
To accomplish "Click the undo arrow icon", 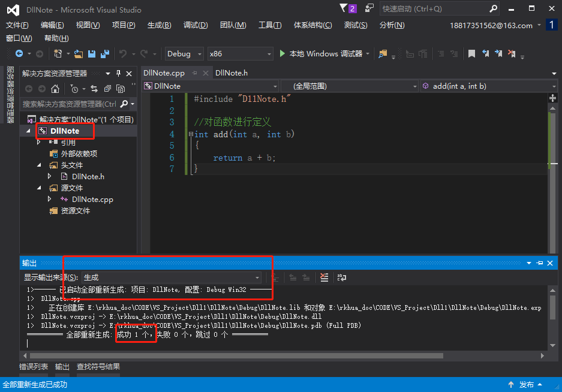I will tap(123, 54).
